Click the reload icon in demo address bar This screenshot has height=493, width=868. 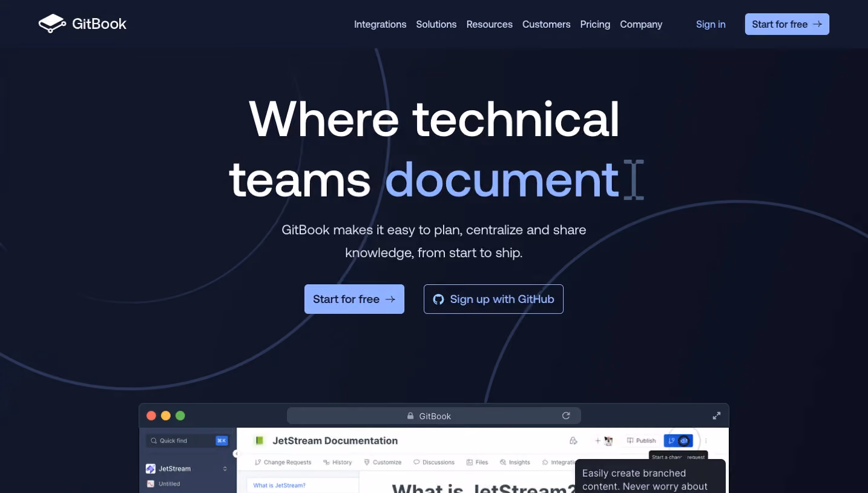[x=566, y=416]
